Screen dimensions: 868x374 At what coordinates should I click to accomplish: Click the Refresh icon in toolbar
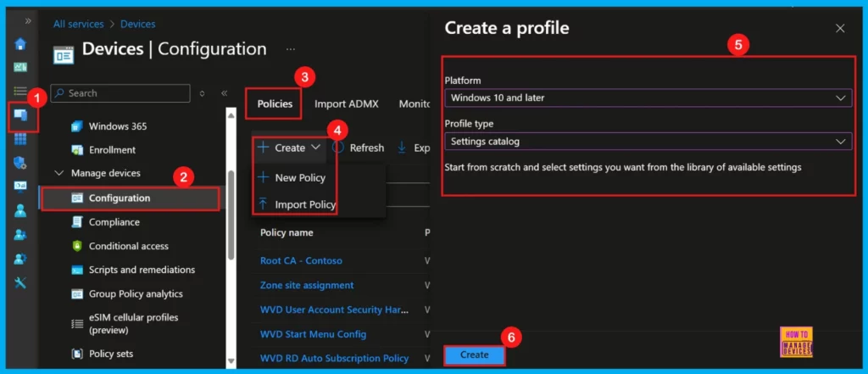(x=338, y=148)
